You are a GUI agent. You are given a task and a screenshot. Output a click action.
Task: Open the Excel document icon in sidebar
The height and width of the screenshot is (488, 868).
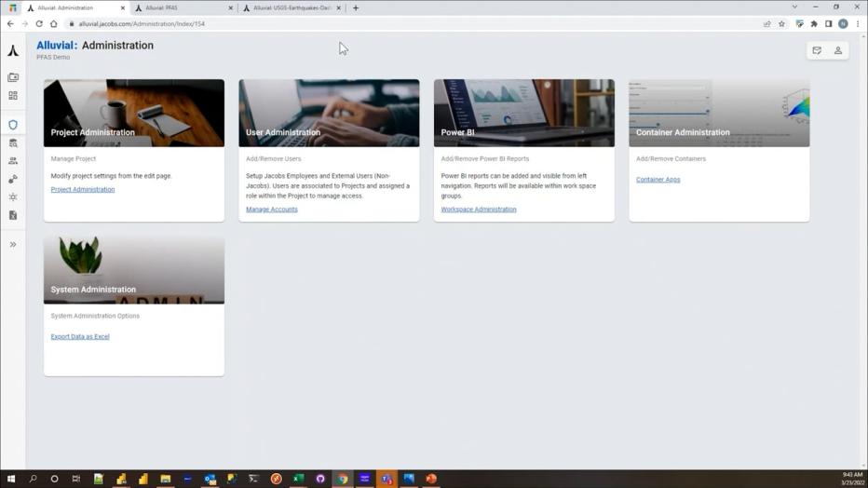tap(13, 215)
